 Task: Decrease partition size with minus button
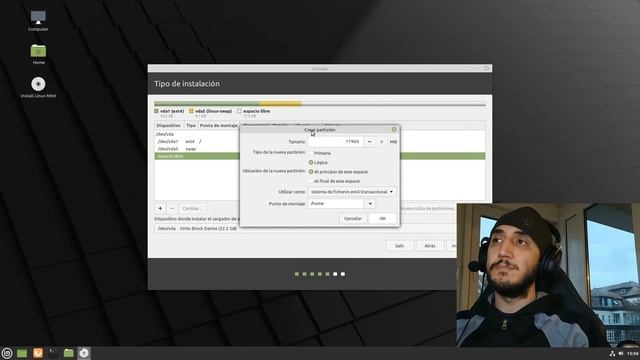(x=369, y=142)
